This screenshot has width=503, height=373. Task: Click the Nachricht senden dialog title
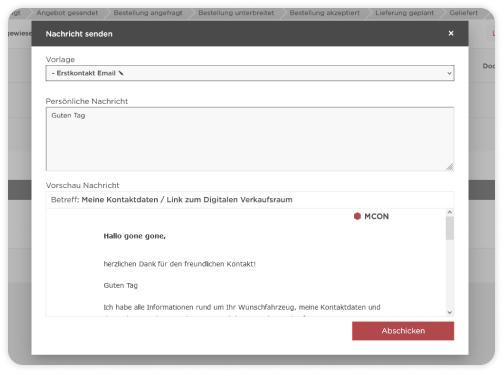[79, 34]
